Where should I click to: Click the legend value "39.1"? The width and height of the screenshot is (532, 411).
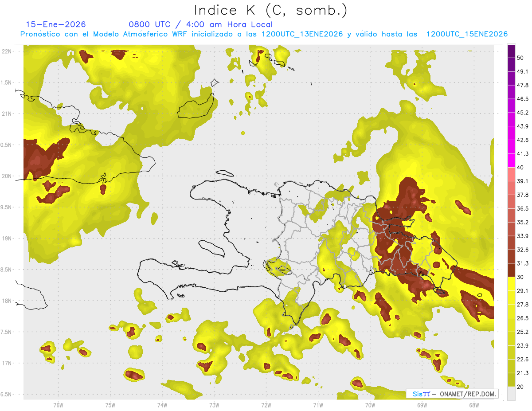click(523, 181)
